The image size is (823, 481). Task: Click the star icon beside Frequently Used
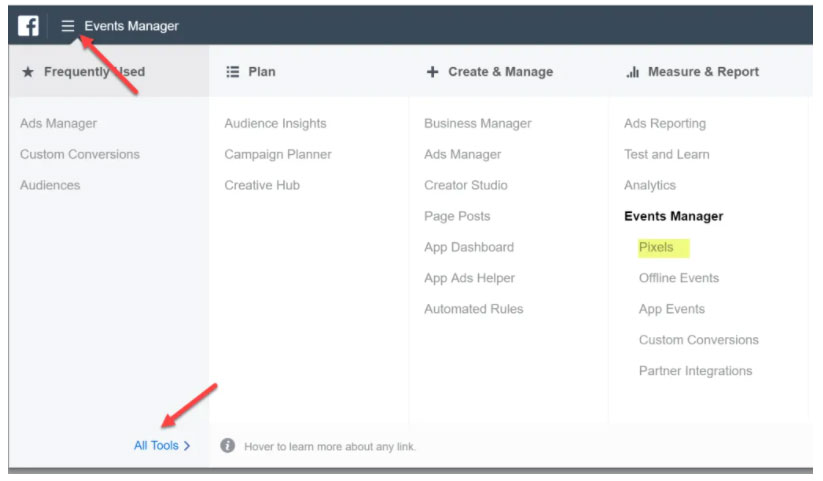[28, 72]
